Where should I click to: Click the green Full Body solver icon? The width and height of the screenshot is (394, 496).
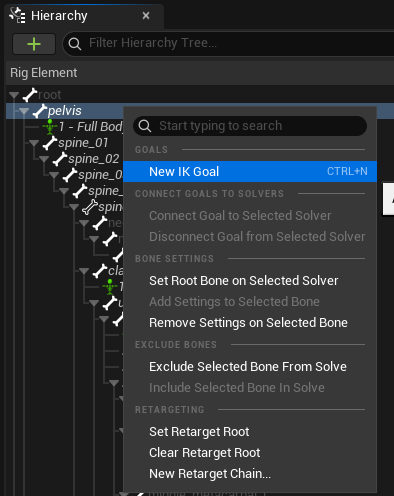tap(50, 127)
